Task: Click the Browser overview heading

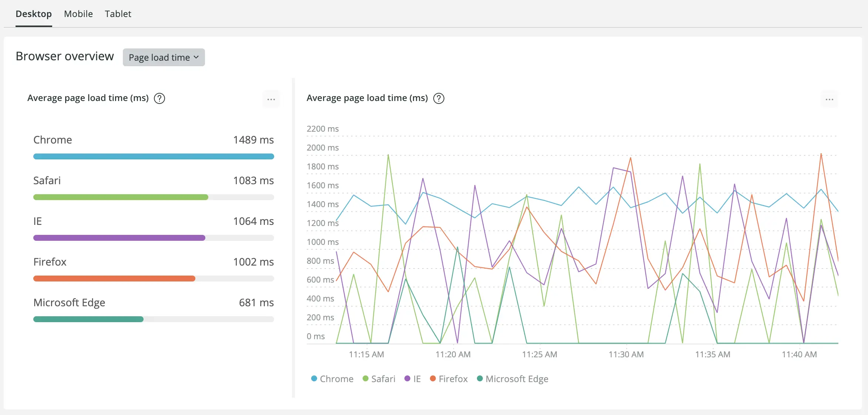Action: click(x=64, y=56)
